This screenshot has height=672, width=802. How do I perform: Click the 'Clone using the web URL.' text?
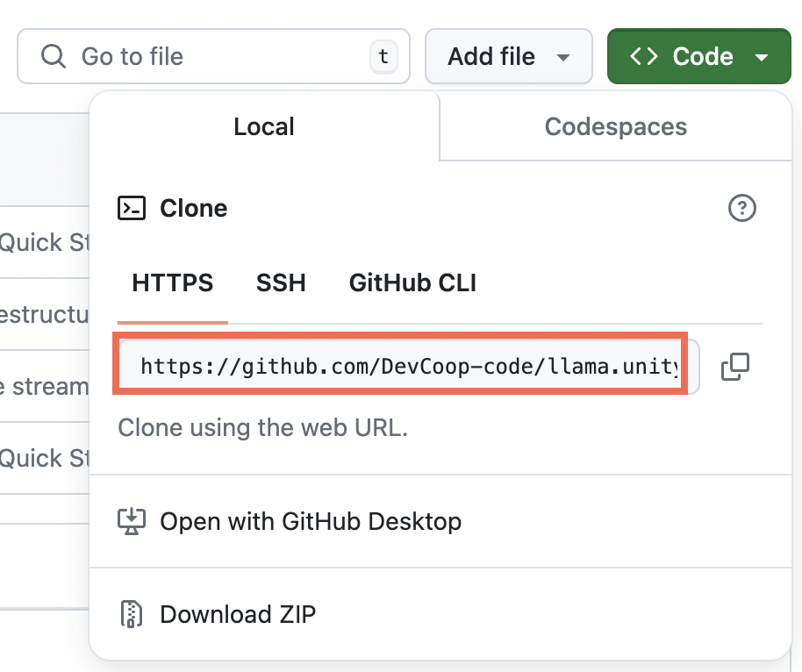(263, 427)
